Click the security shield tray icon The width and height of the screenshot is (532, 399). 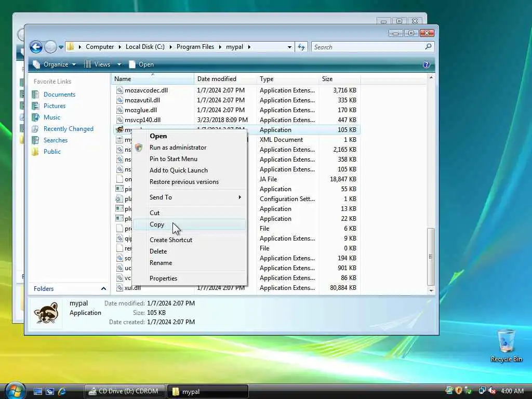459,391
